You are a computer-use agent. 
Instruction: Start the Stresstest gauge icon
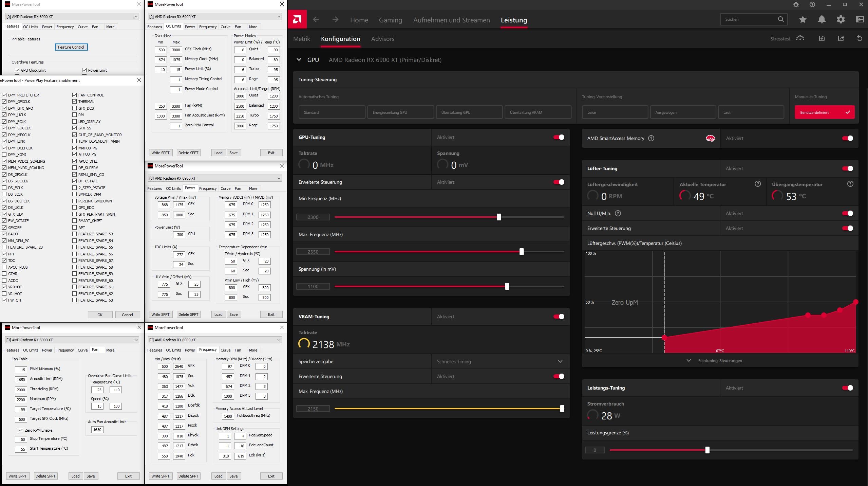(x=800, y=38)
